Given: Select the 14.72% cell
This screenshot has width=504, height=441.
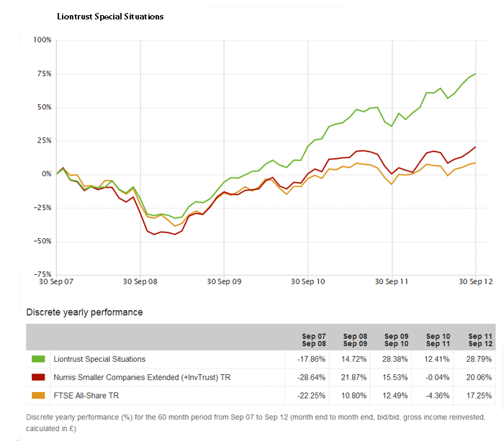Looking at the screenshot, I should [354, 359].
